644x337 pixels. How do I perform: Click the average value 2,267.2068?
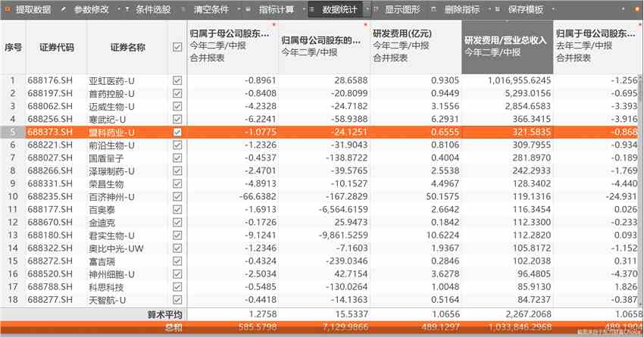[528, 314]
